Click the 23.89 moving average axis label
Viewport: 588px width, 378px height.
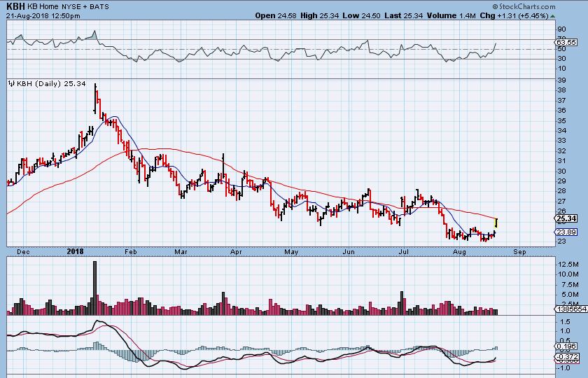click(x=566, y=232)
